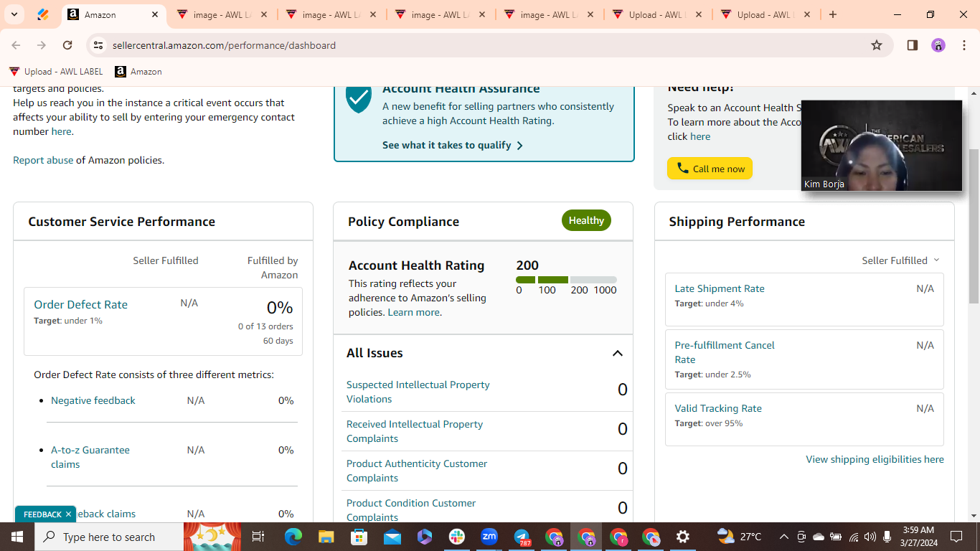Follow the Report abuse link

tap(43, 160)
